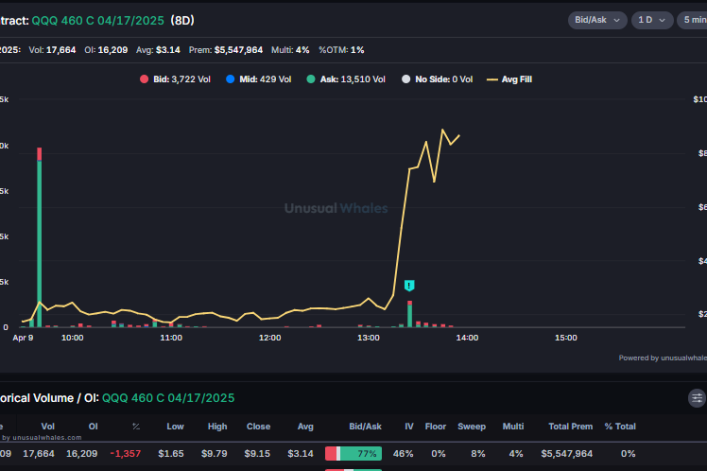Click the 17,664 volume table cell

(38, 454)
